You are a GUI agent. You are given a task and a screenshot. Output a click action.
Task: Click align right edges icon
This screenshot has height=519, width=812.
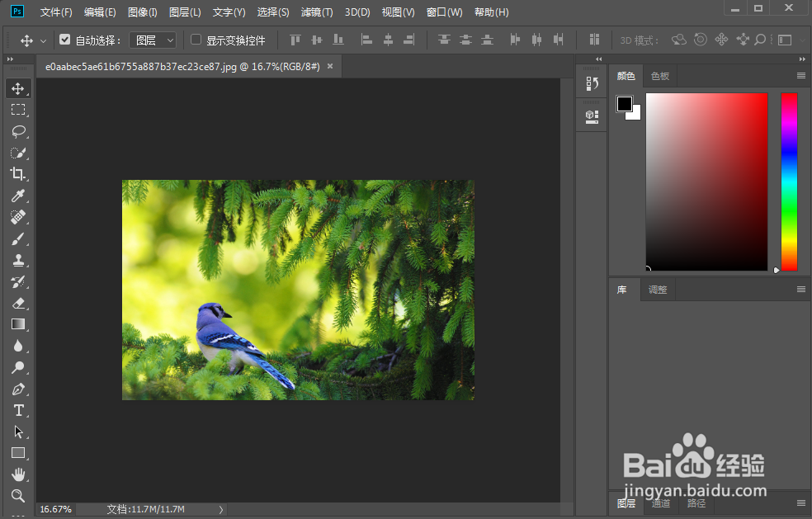(x=409, y=40)
